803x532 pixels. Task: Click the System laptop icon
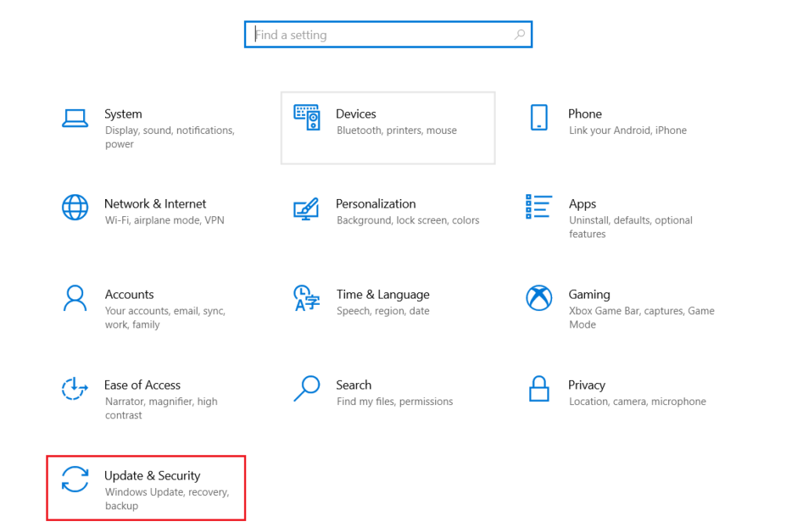tap(74, 119)
